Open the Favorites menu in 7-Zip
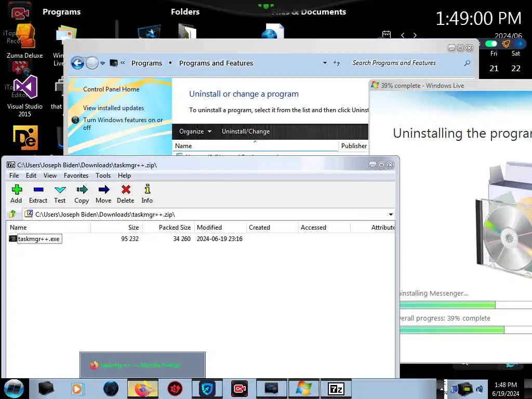This screenshot has height=399, width=532. [x=76, y=176]
